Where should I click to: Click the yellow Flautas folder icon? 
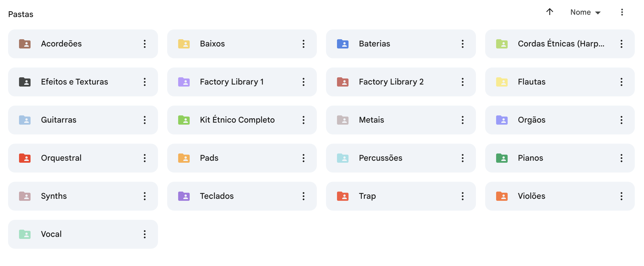(x=502, y=82)
